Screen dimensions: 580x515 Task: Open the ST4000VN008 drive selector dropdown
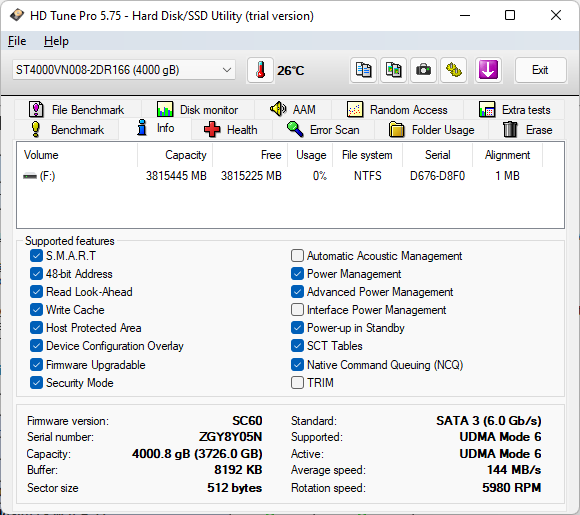click(x=124, y=70)
